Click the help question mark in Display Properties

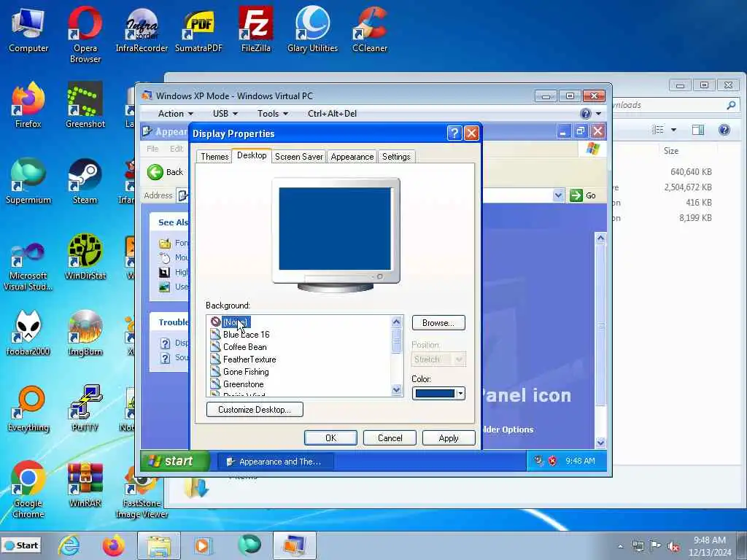454,133
